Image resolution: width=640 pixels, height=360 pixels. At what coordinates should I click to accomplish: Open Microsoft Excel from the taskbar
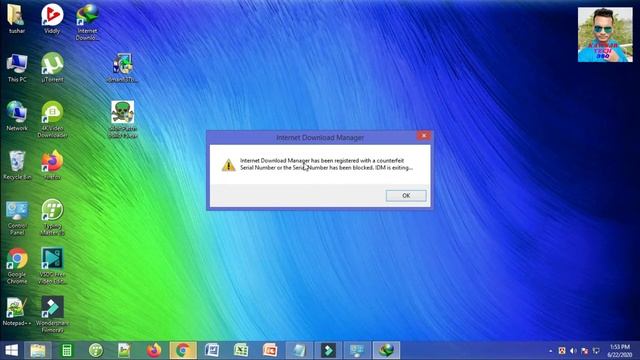click(240, 350)
